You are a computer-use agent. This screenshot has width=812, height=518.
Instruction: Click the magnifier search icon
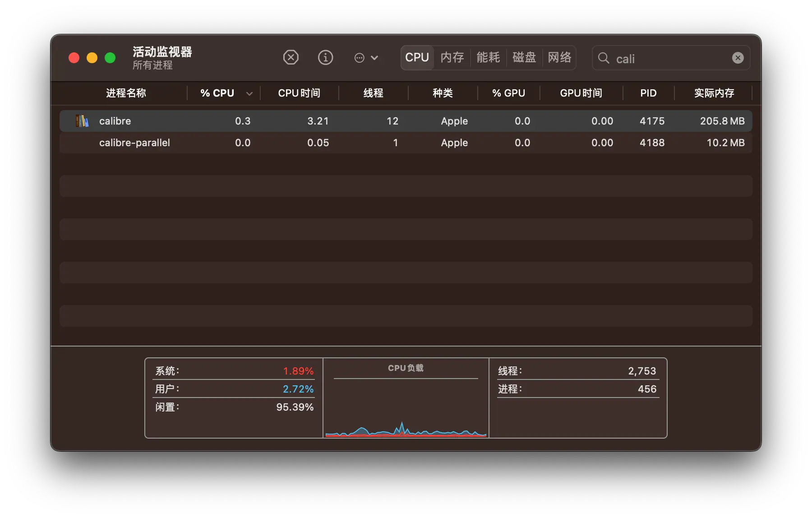[x=604, y=58]
